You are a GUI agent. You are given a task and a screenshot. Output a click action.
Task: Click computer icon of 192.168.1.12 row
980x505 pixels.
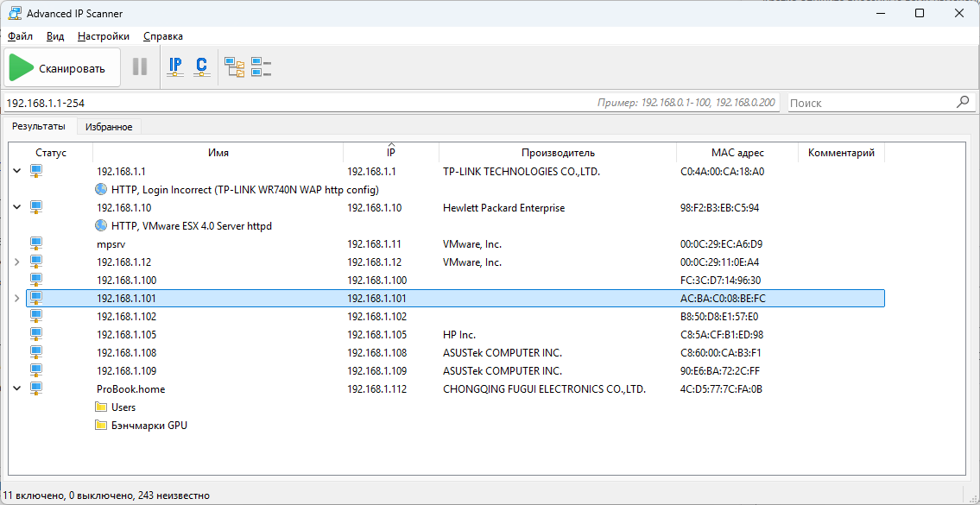coord(36,262)
